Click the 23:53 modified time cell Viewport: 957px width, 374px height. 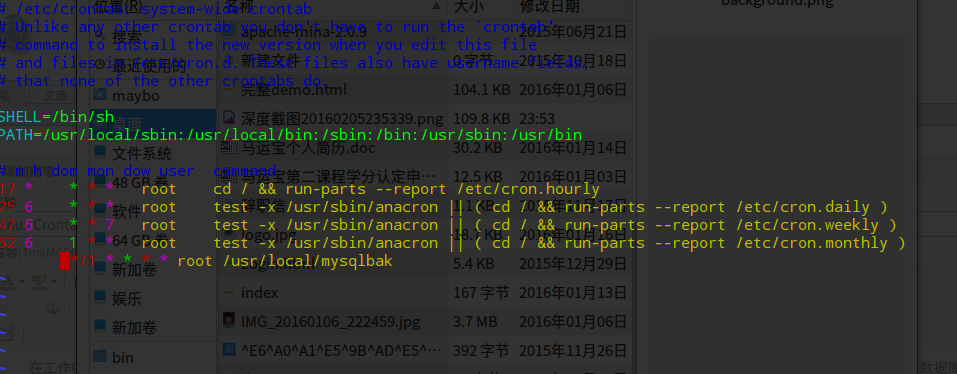536,118
